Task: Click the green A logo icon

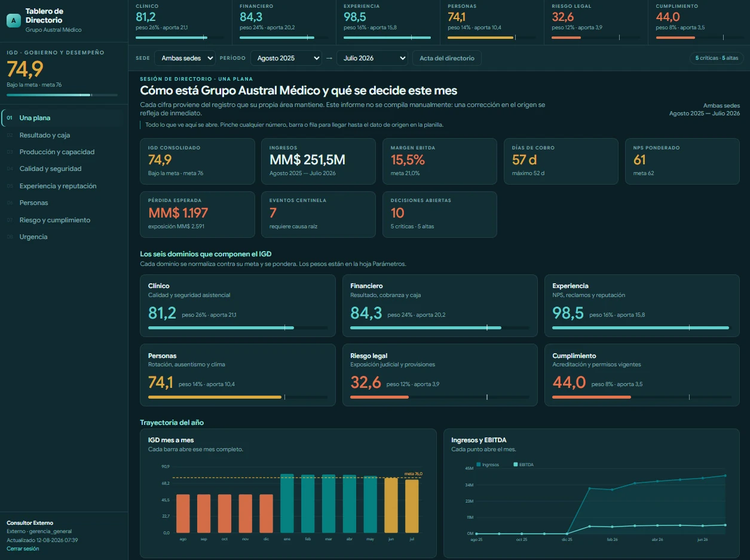Action: point(13,20)
